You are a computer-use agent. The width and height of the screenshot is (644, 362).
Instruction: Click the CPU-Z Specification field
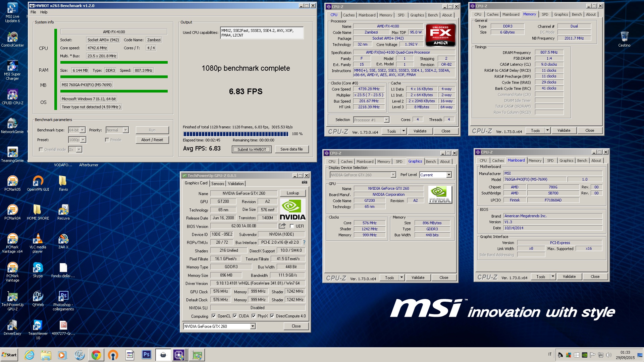404,52
